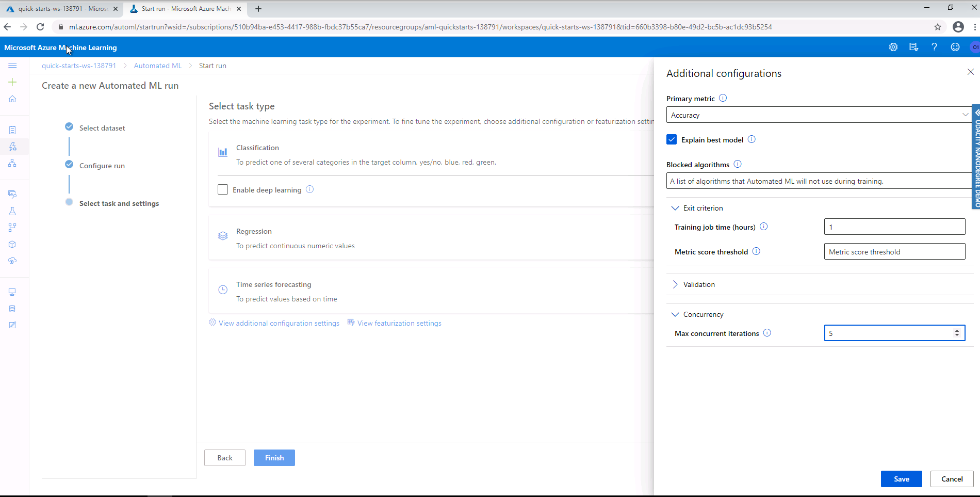Image resolution: width=980 pixels, height=497 pixels.
Task: Click the Finish button
Action: (274, 458)
